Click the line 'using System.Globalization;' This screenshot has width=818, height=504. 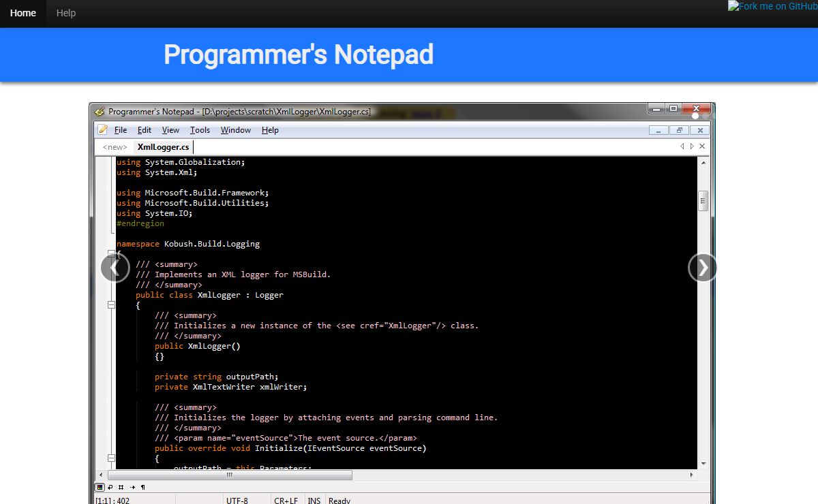(181, 162)
